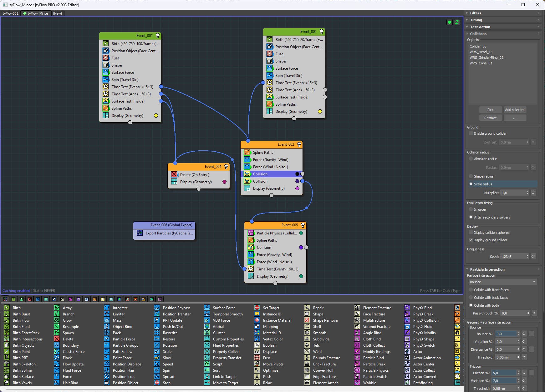Image resolution: width=545 pixels, height=392 pixels.
Task: Click the Voronoi Fracture operator icon
Action: tap(357, 327)
